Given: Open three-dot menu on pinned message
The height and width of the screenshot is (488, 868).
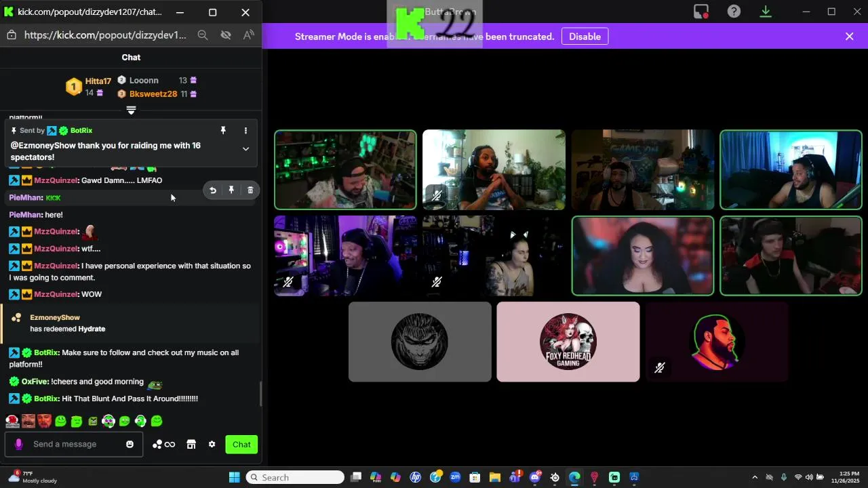Looking at the screenshot, I should click(x=245, y=130).
